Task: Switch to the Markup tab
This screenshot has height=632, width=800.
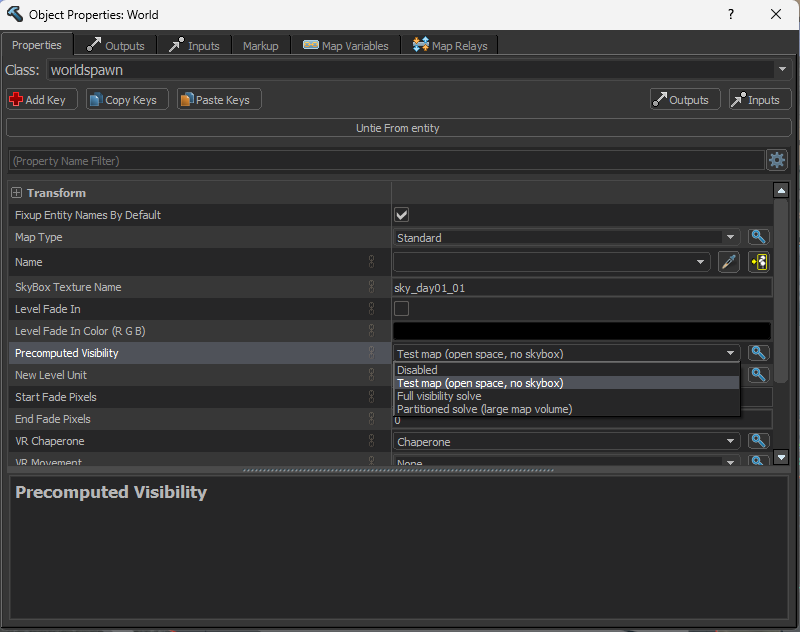Action: 261,45
